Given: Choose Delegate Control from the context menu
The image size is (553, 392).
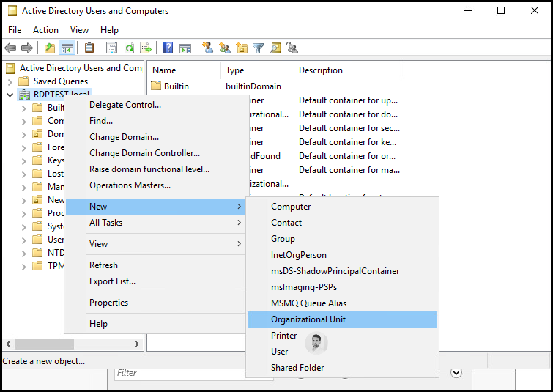Looking at the screenshot, I should click(125, 105).
